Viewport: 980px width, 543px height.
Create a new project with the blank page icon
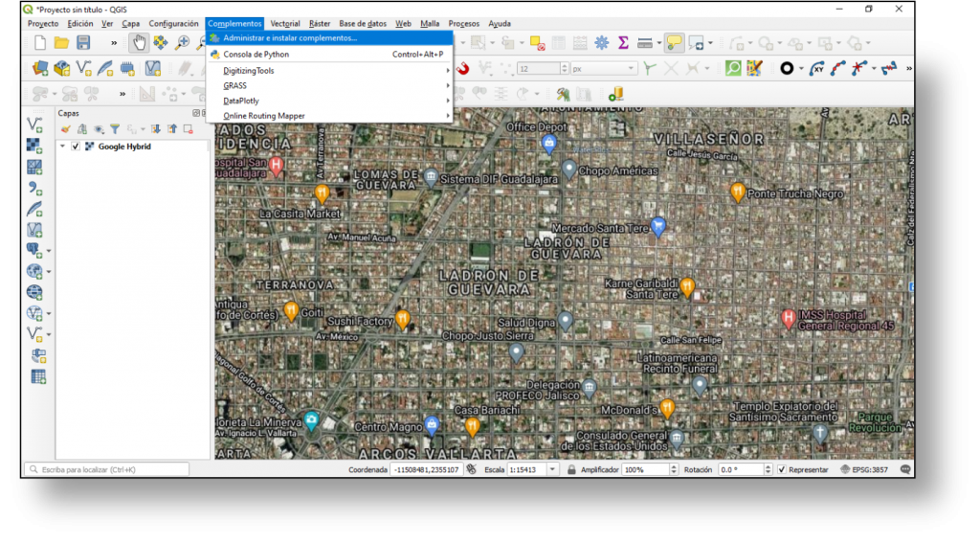(40, 42)
